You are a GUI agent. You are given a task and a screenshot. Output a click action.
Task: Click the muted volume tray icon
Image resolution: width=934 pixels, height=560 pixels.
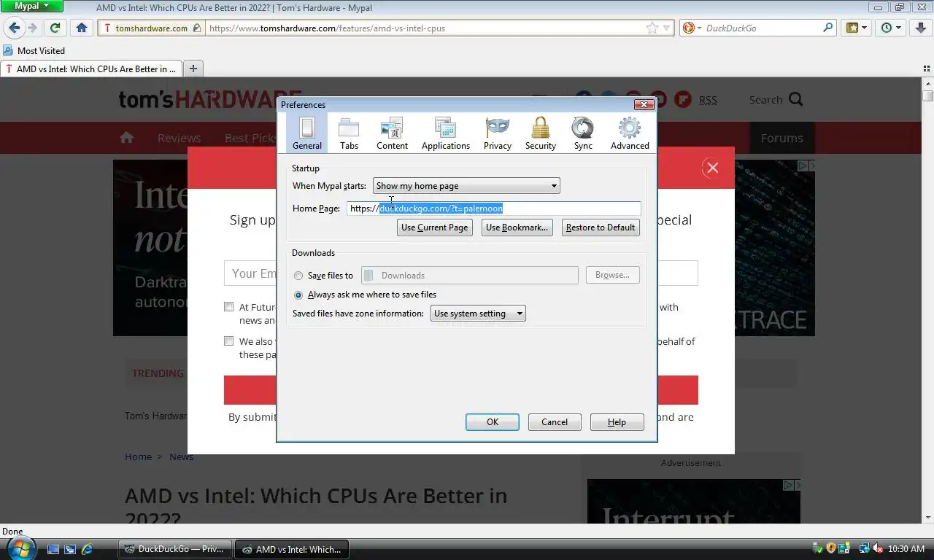[x=878, y=549]
